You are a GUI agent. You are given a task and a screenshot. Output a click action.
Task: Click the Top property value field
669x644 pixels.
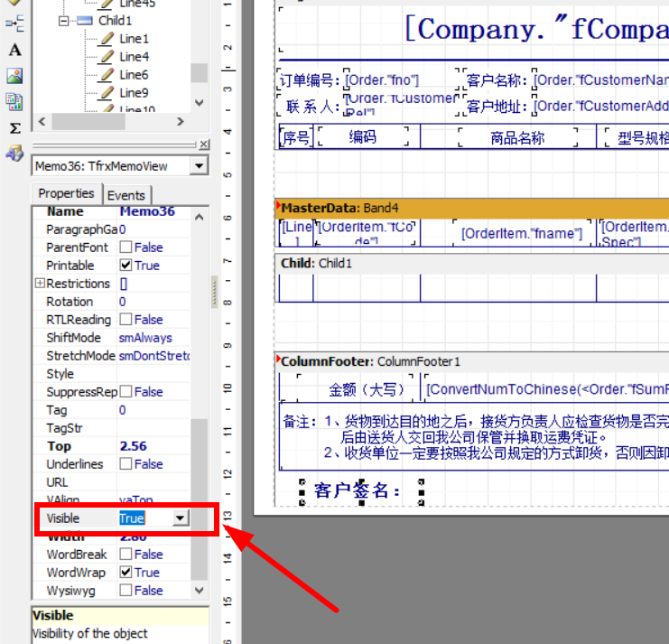pos(153,446)
